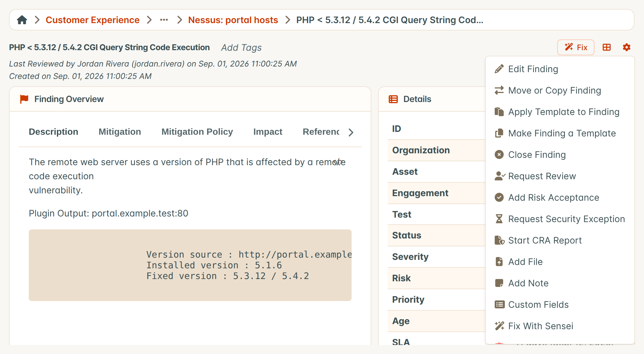Image resolution: width=644 pixels, height=354 pixels.
Task: Click the Priority row label
Action: [x=408, y=300]
